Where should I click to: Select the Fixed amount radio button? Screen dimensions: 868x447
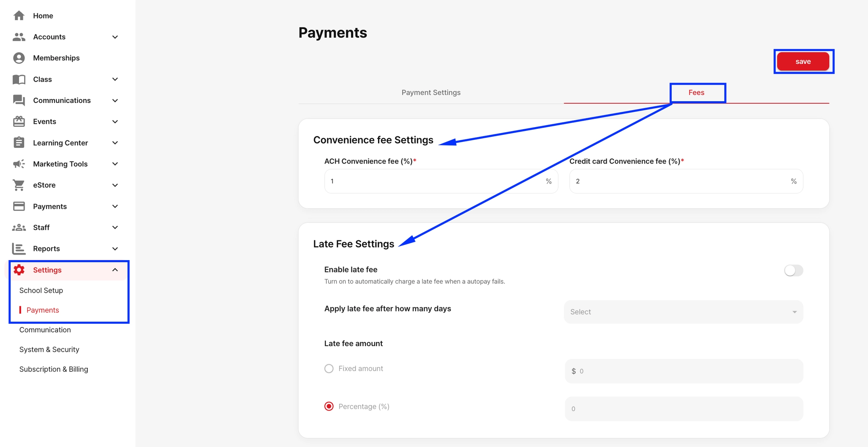329,368
